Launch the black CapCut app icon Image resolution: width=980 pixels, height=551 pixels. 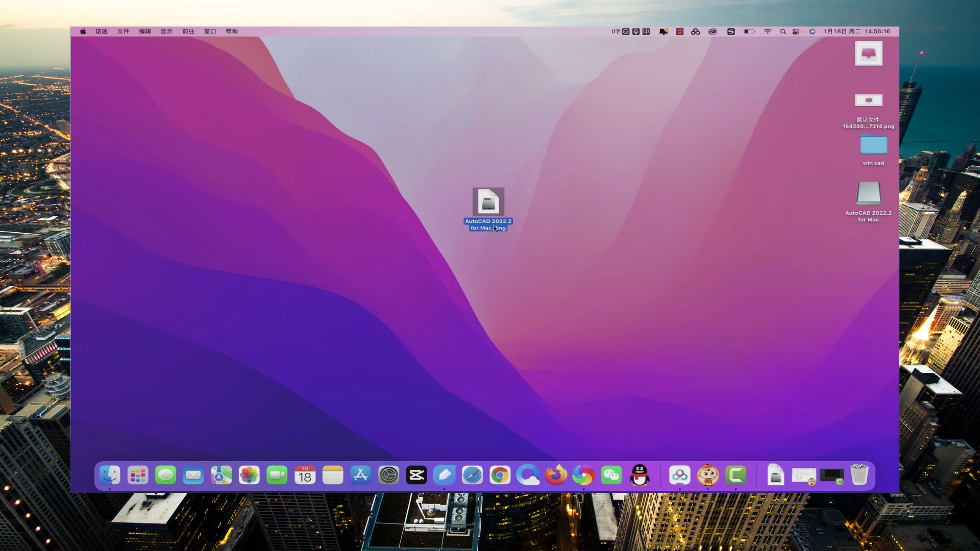click(416, 475)
